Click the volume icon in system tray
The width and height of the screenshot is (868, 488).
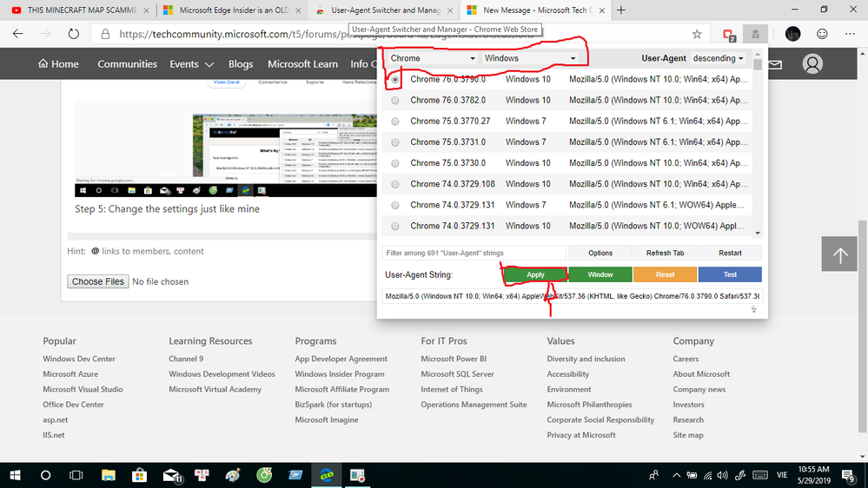tap(722, 475)
